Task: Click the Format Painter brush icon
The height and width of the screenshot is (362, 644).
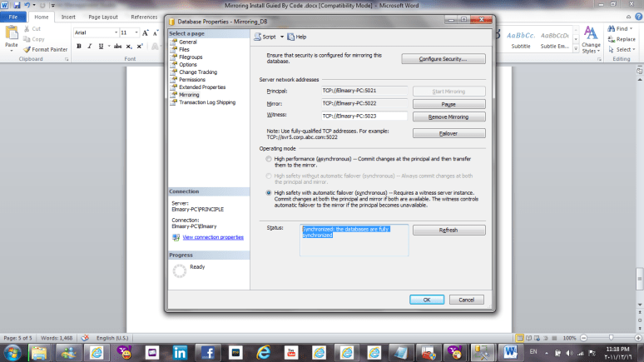Action: click(27, 49)
